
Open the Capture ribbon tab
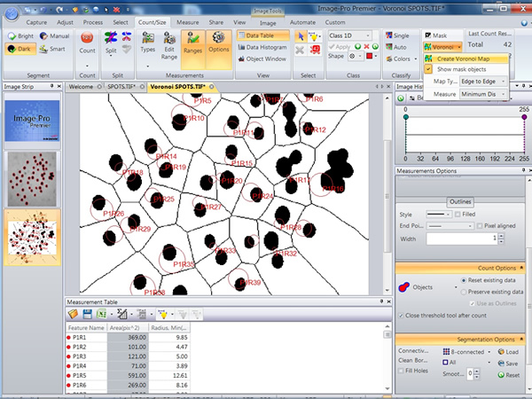(36, 22)
